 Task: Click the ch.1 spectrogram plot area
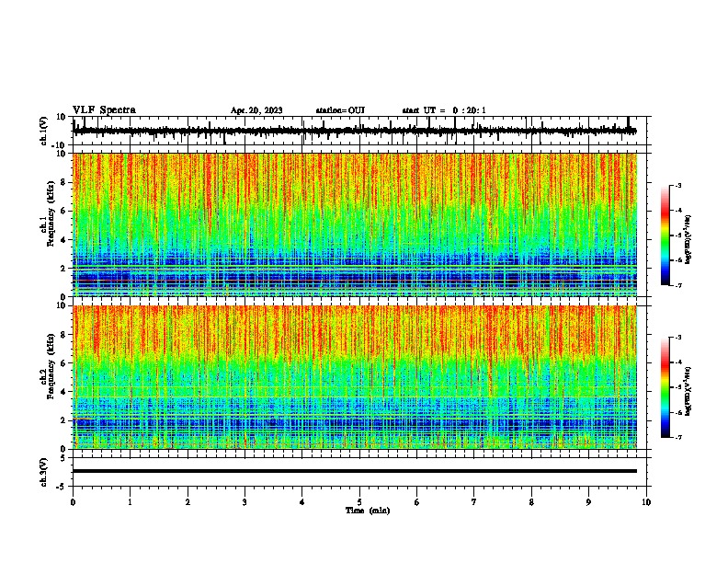355,224
